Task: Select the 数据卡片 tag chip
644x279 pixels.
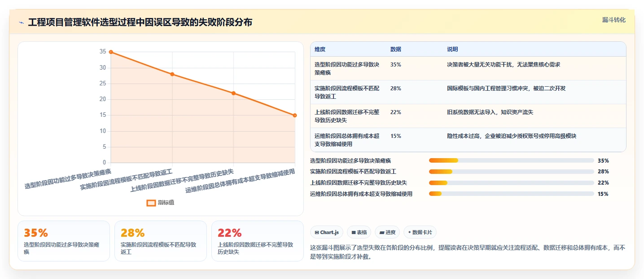Action: pyautogui.click(x=420, y=232)
